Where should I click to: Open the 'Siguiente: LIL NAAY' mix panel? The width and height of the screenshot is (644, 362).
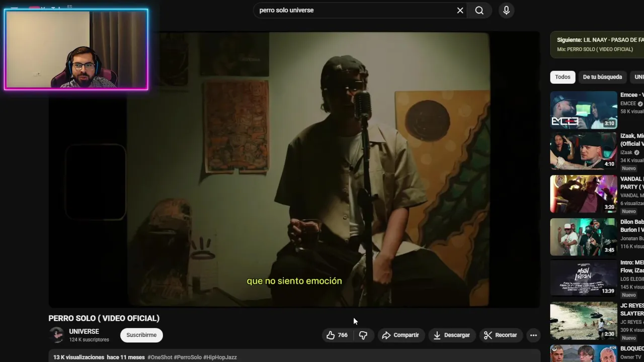click(x=597, y=44)
